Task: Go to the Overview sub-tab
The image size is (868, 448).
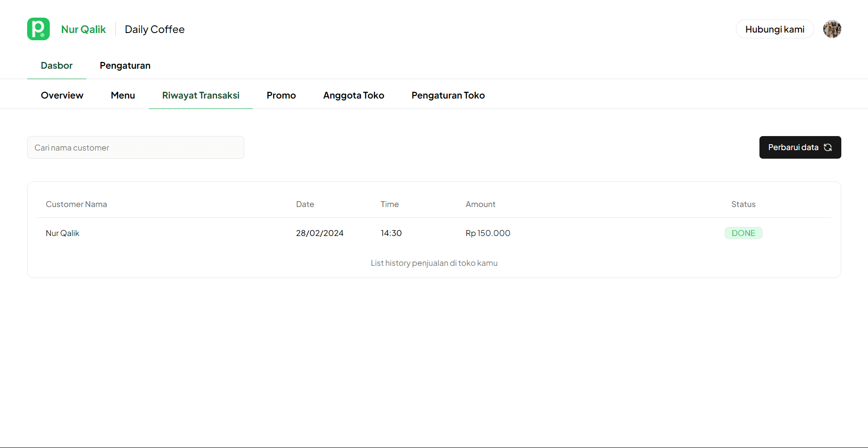Action: point(62,95)
